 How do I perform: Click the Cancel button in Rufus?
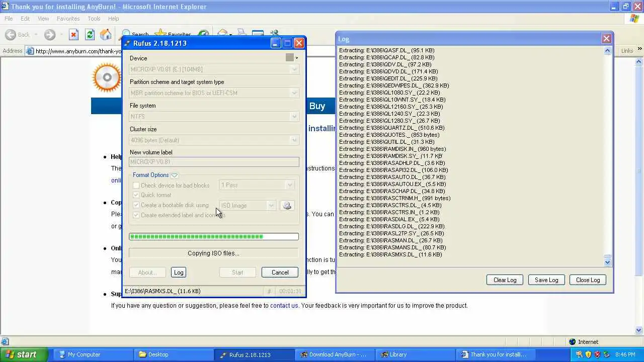[x=280, y=273]
